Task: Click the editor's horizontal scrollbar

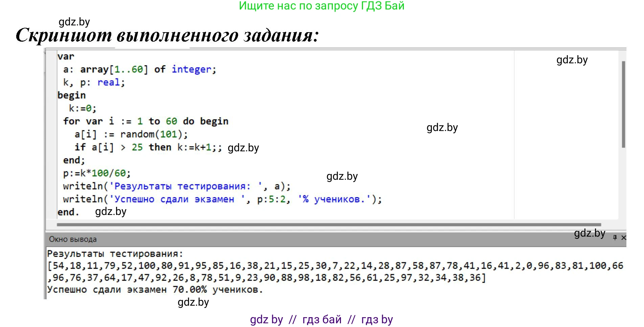Action: point(328,224)
